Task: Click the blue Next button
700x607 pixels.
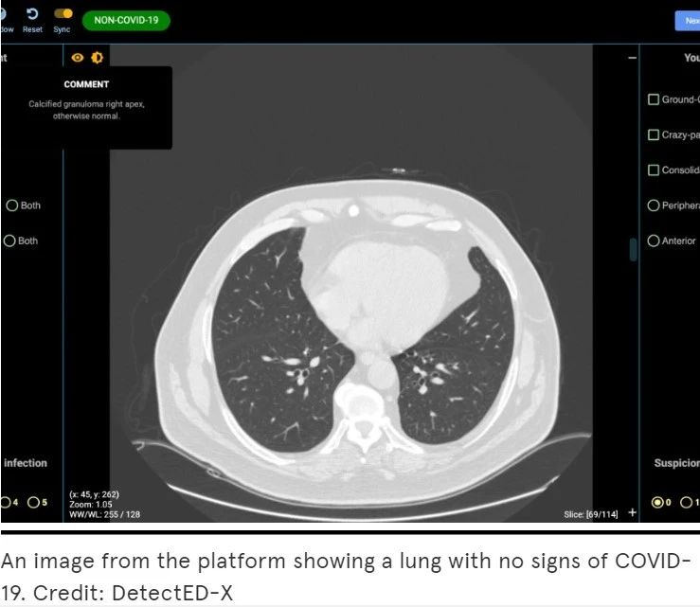Action: (x=688, y=20)
